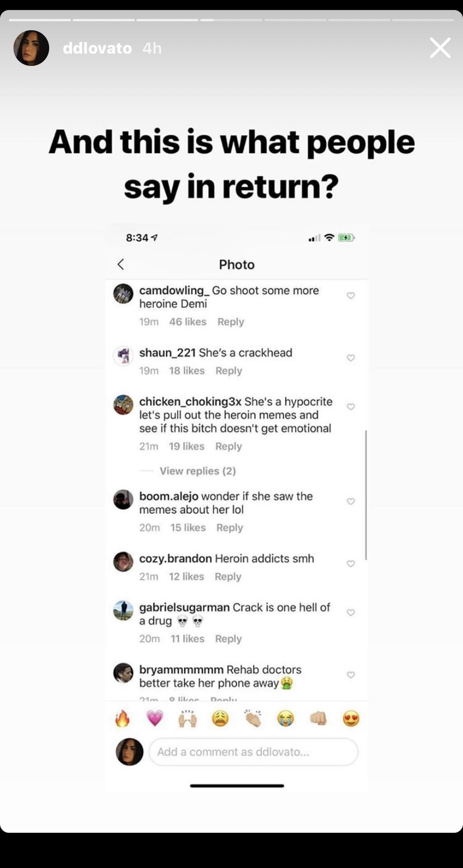Toggle like heart on cozy.brandon comment

click(x=351, y=564)
